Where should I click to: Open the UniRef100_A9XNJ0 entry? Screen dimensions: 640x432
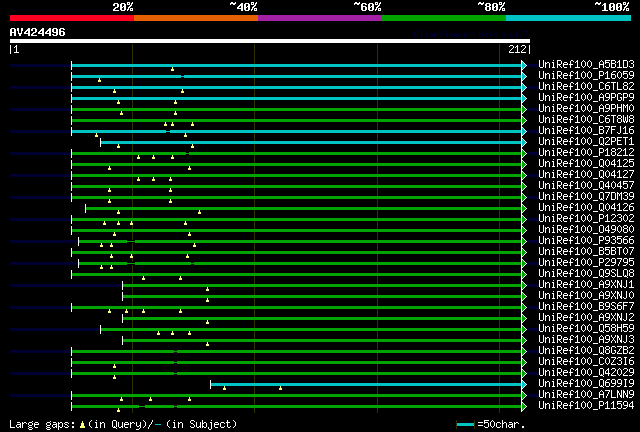pyautogui.click(x=586, y=296)
